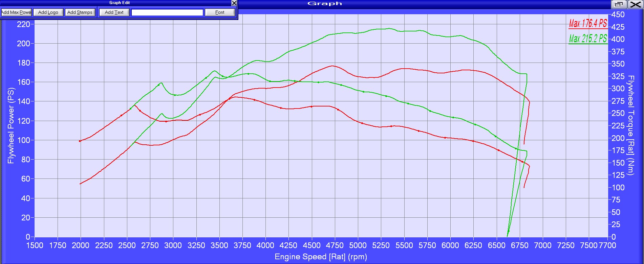Click the 3000 rpm axis label
The image size is (644, 264).
[173, 246]
